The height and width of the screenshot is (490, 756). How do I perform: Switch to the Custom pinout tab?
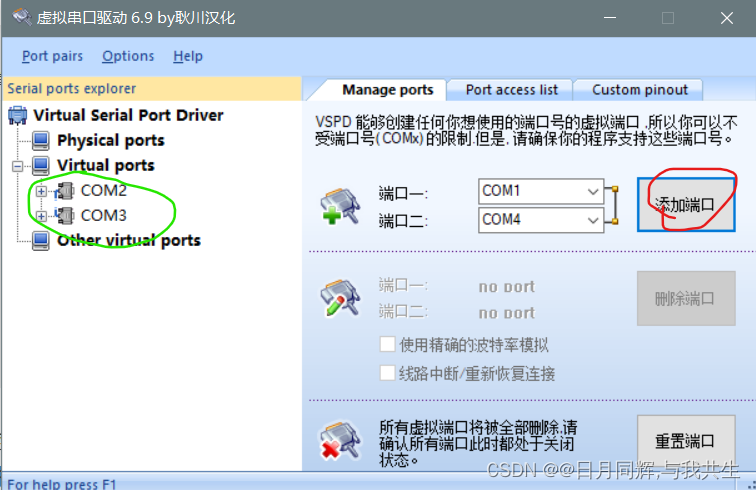[x=640, y=90]
